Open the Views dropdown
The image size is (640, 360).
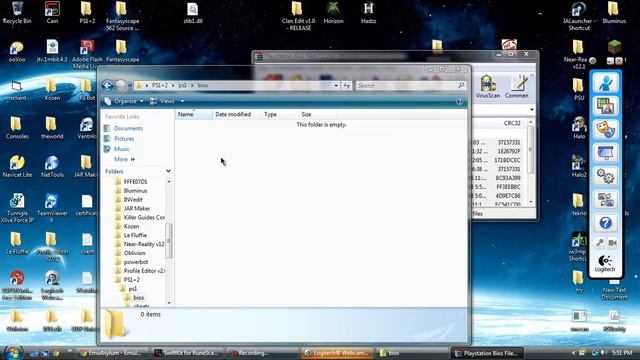tap(167, 101)
